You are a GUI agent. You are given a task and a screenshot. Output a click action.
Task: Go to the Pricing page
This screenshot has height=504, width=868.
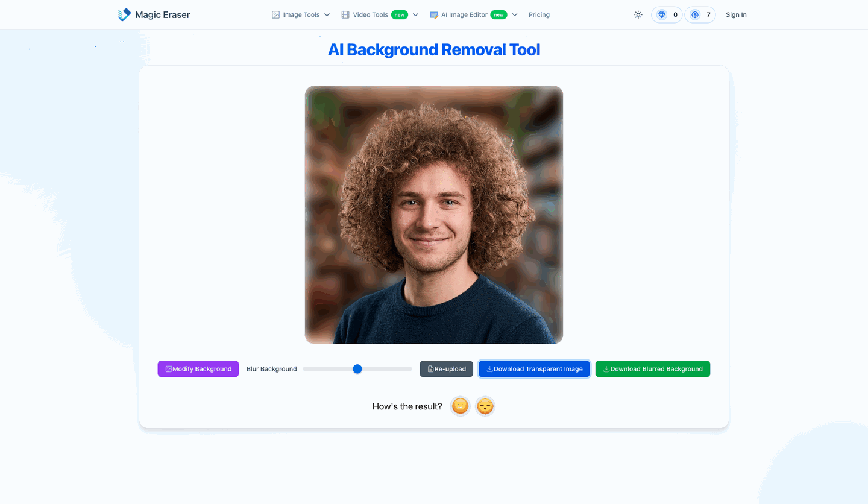(539, 15)
